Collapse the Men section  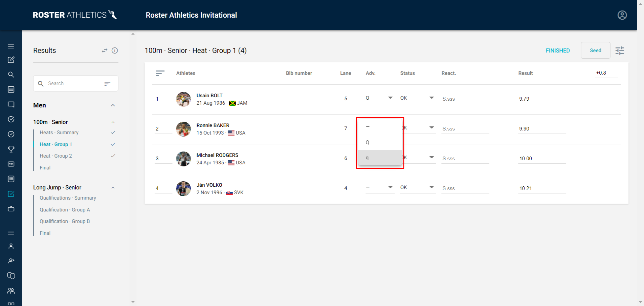click(113, 105)
